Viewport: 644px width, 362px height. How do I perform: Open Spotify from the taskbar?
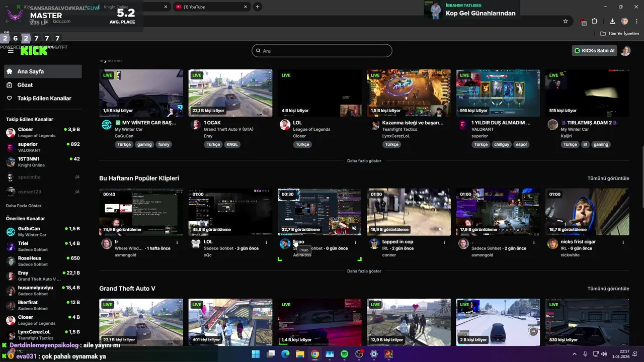tap(344, 354)
